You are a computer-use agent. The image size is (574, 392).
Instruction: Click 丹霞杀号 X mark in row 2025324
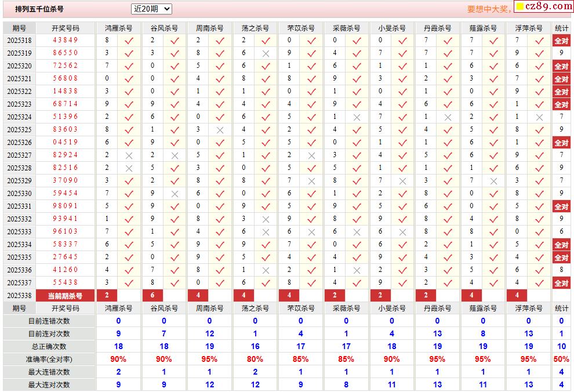tap(448, 117)
